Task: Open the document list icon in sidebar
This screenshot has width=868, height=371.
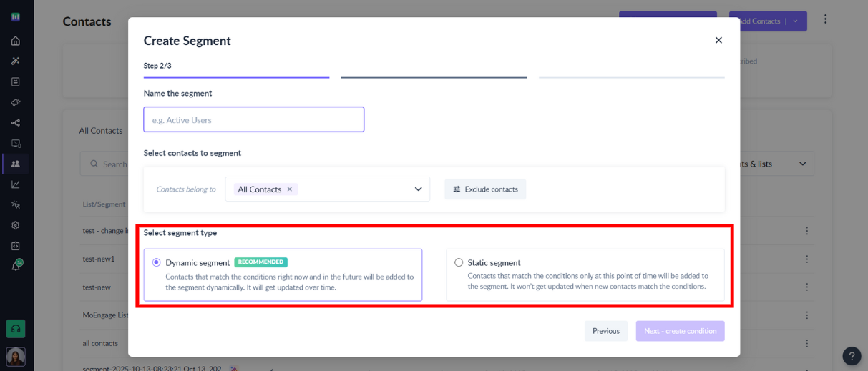Action: (16, 81)
